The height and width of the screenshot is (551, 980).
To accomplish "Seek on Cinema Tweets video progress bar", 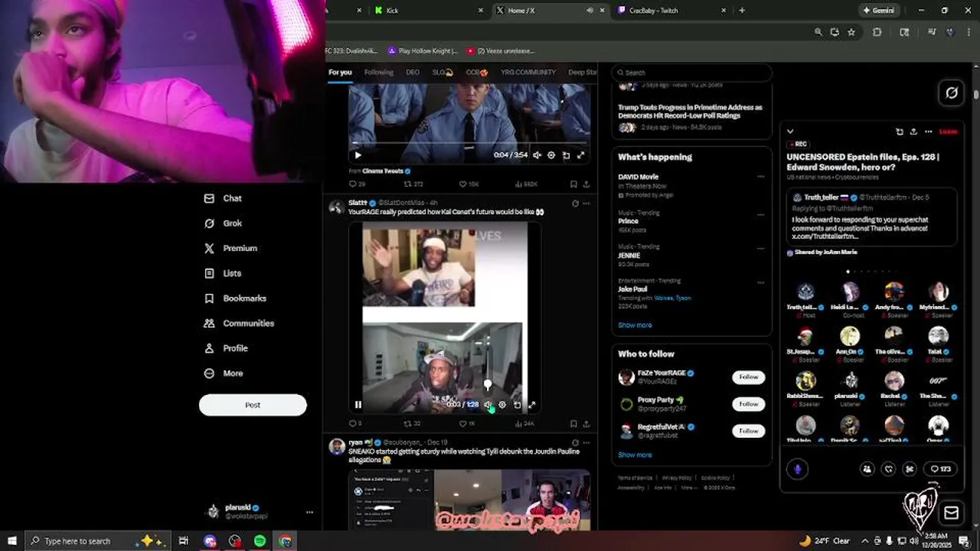I will click(x=469, y=142).
